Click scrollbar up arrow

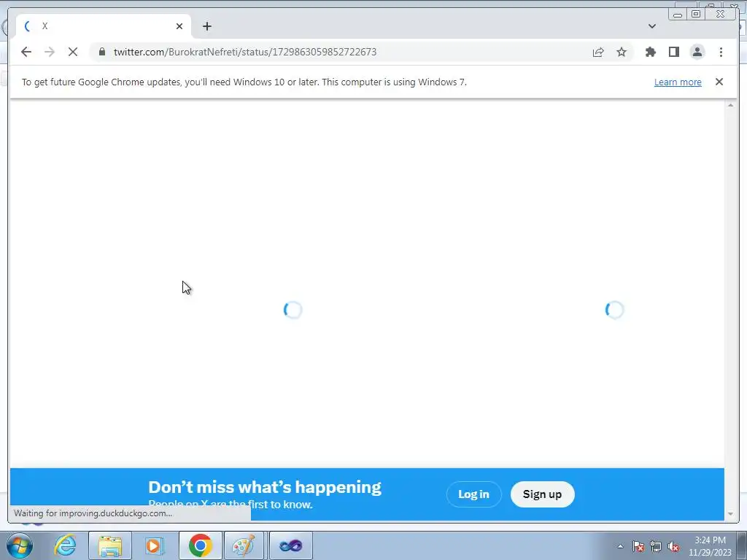click(x=731, y=105)
